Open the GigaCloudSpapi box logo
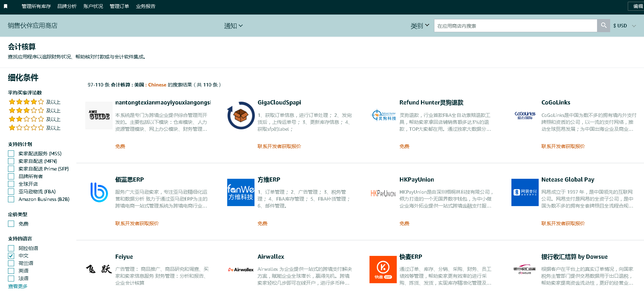The width and height of the screenshot is (644, 296). (241, 115)
